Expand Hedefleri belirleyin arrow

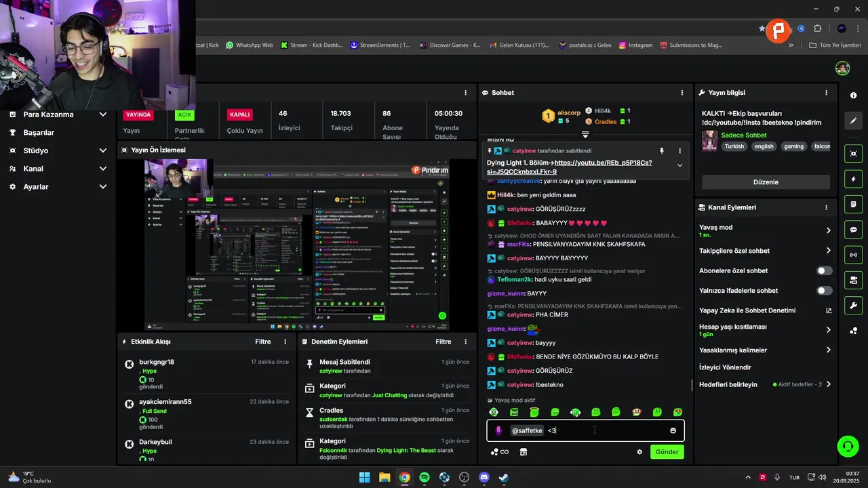[828, 384]
